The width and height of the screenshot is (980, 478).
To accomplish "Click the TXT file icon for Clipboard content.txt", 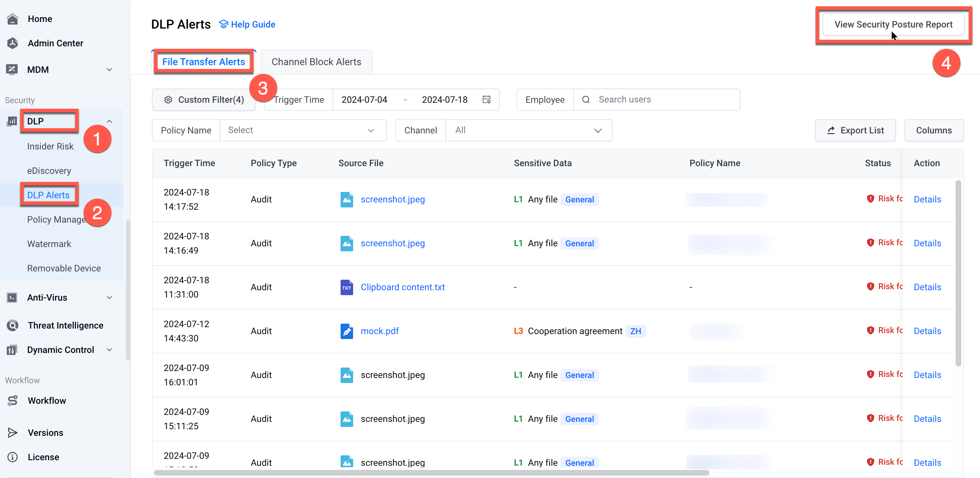I will (347, 287).
